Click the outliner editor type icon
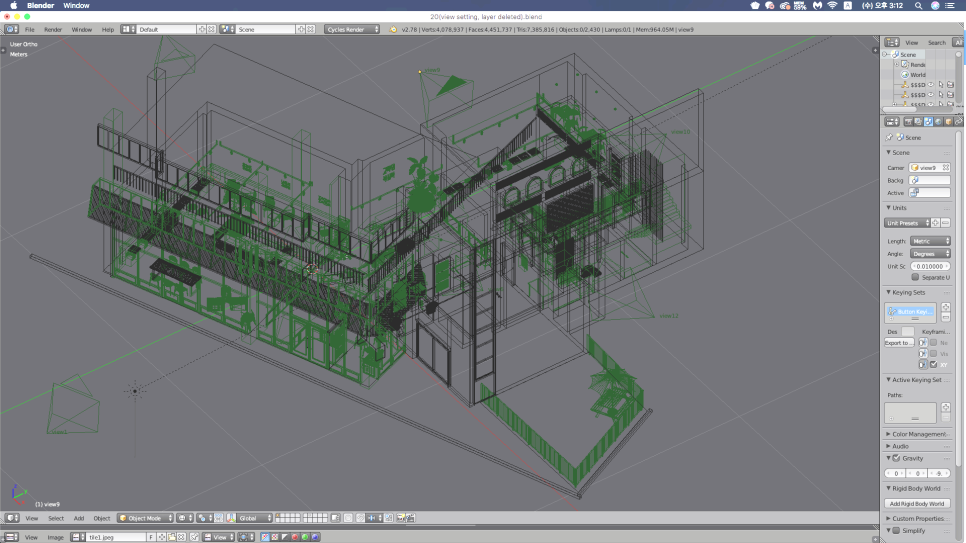 point(891,42)
